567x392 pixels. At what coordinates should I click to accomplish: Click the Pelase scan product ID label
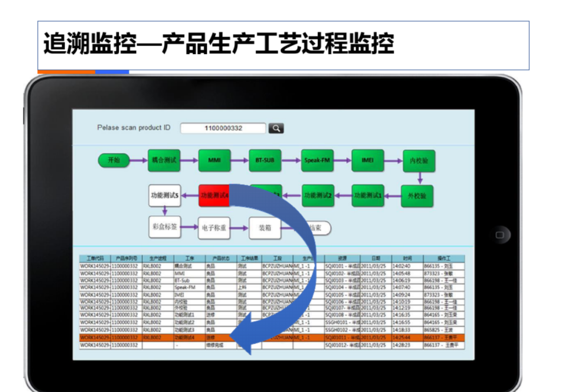(133, 128)
